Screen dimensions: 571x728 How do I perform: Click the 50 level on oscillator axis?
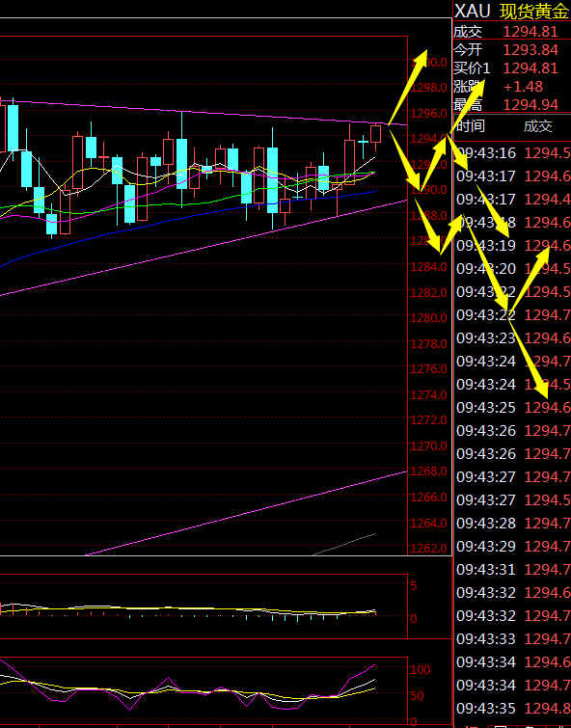tap(418, 695)
